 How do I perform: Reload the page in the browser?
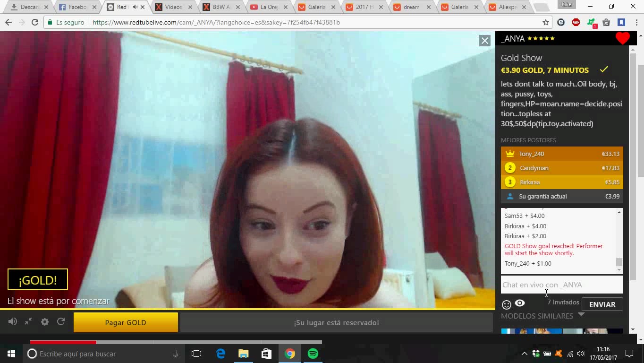point(35,22)
